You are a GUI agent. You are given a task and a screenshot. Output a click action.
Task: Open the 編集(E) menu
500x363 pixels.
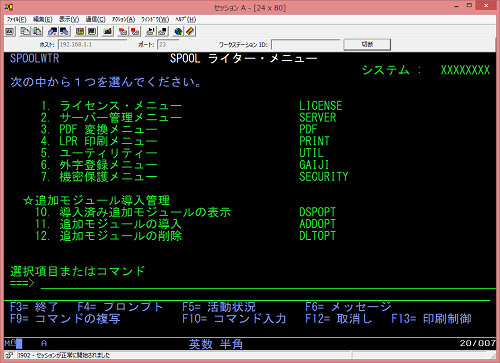42,19
